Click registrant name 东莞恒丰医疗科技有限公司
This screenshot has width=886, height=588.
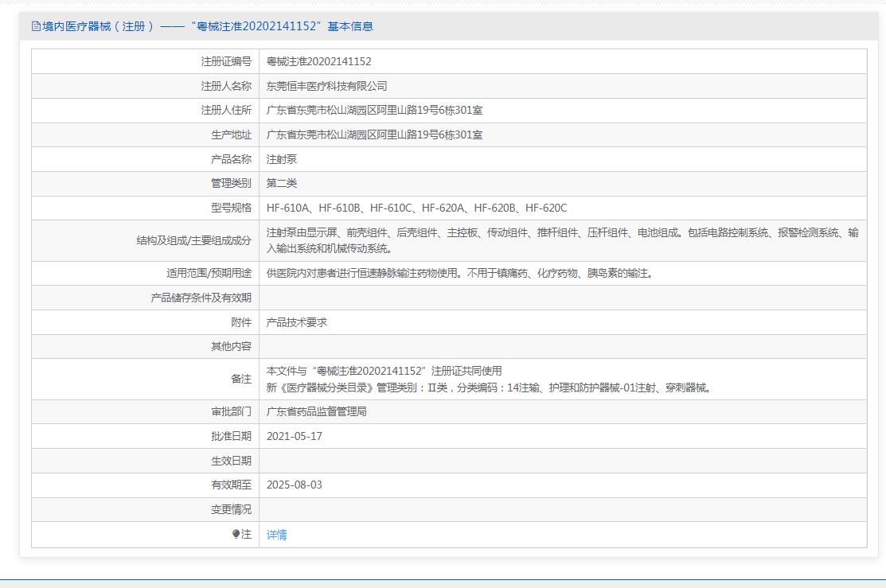[x=326, y=86]
